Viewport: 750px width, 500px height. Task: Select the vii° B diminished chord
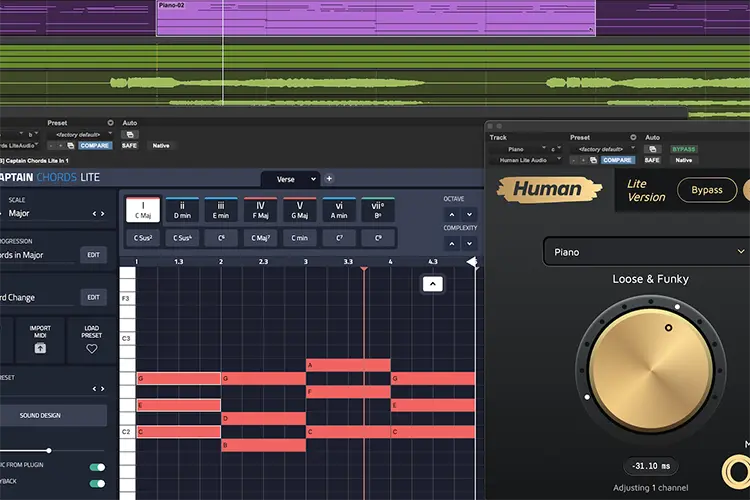pyautogui.click(x=378, y=210)
